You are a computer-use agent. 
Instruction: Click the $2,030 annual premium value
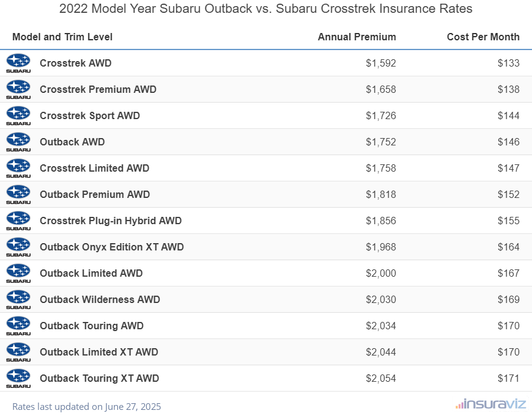click(381, 300)
